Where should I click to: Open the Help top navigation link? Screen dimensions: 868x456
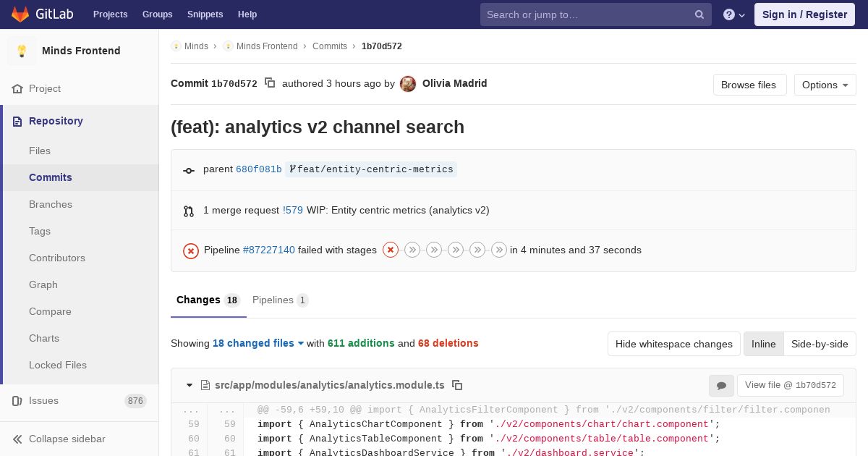coord(247,14)
